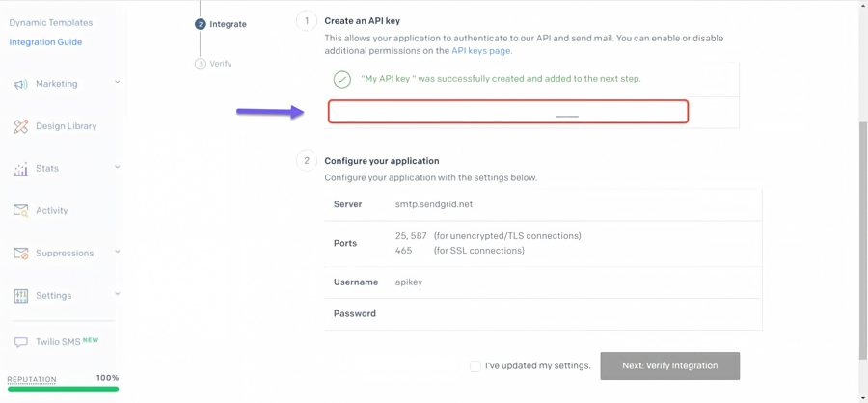Go to the Verify step indicator
The height and width of the screenshot is (403, 868).
click(x=214, y=64)
